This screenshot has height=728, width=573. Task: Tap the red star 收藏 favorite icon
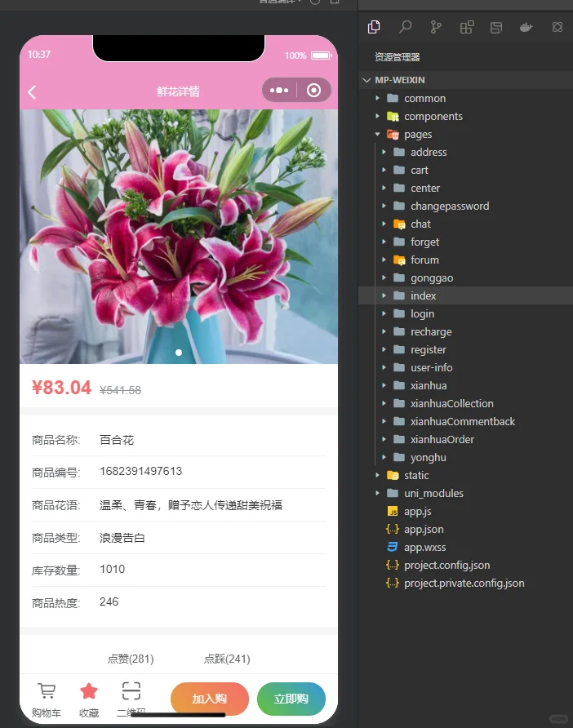click(89, 691)
